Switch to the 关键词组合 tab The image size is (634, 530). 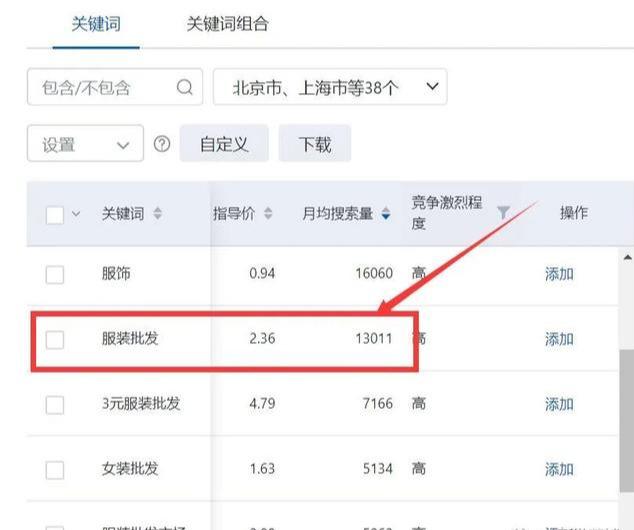click(227, 23)
